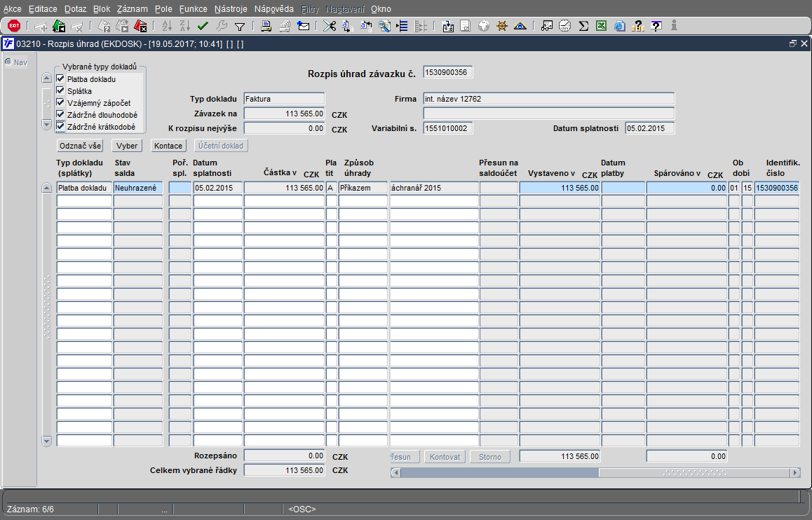This screenshot has width=812, height=520.
Task: Open the Blok menu
Action: [x=102, y=9]
